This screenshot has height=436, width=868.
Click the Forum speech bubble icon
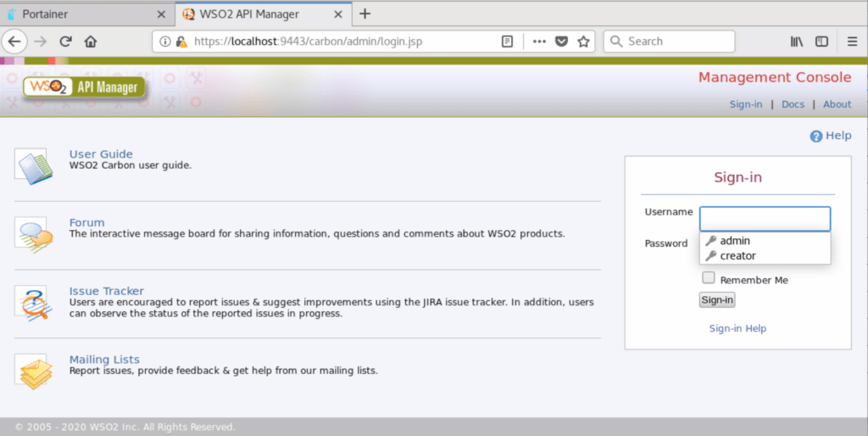[34, 234]
